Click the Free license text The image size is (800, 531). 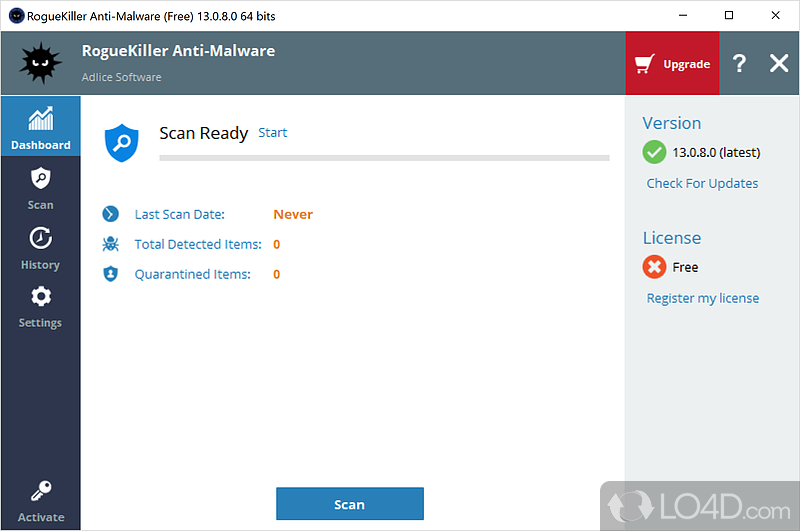point(685,267)
